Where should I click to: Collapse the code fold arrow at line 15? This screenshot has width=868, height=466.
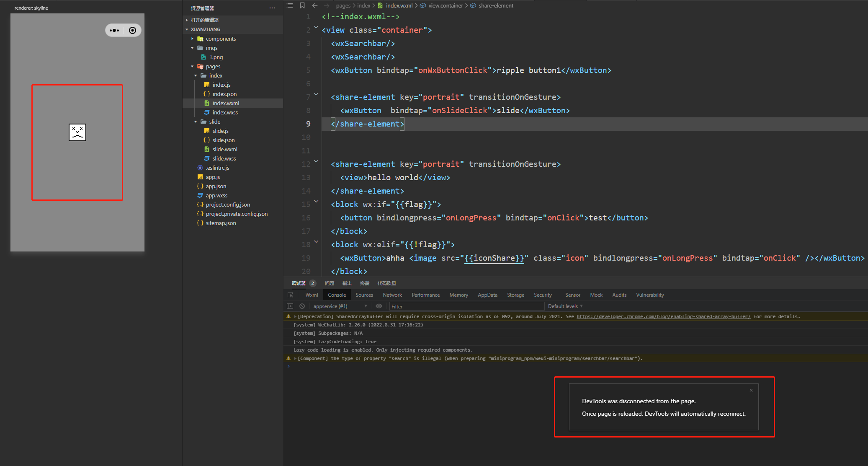(316, 202)
